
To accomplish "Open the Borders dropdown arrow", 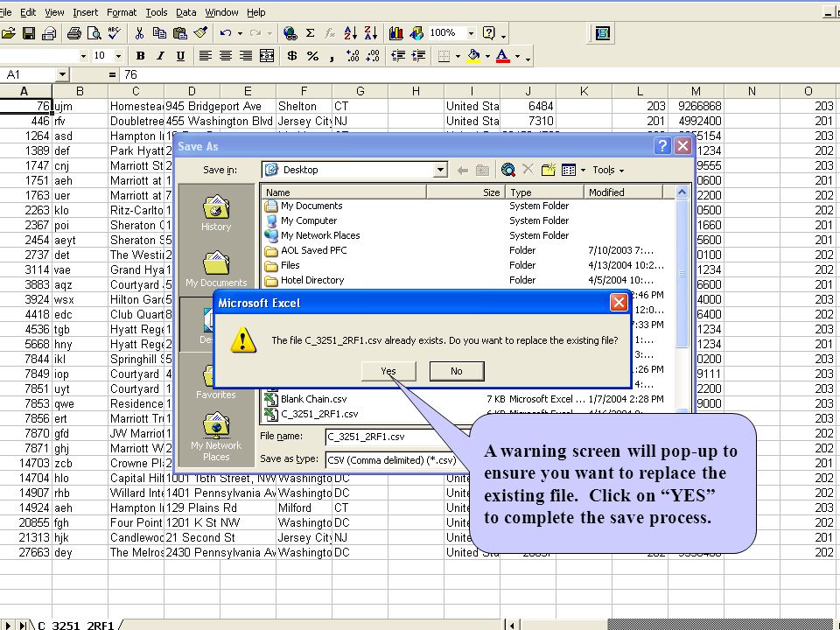I will (458, 56).
